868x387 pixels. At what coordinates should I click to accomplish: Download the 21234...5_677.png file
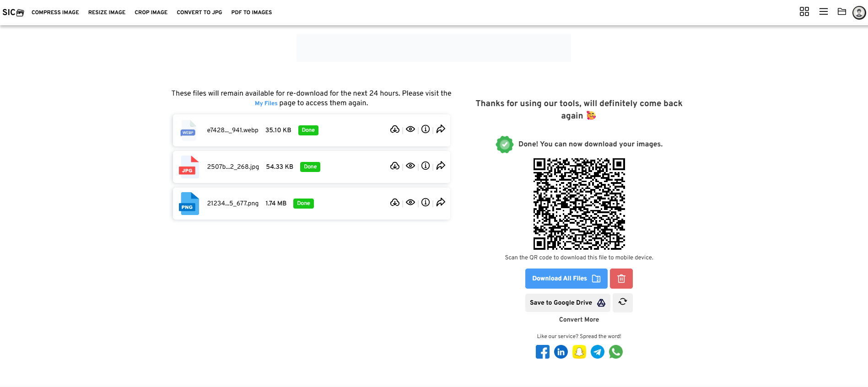coord(395,203)
